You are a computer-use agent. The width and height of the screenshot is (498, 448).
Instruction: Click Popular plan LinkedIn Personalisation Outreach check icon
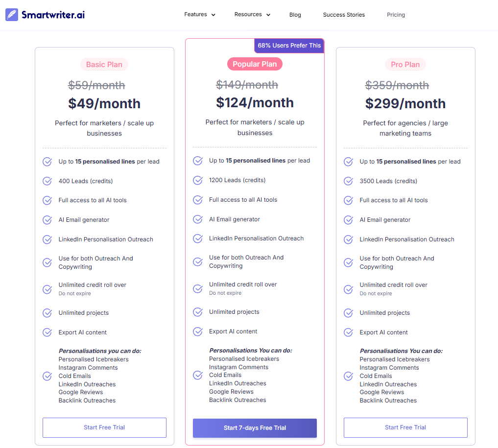point(198,238)
